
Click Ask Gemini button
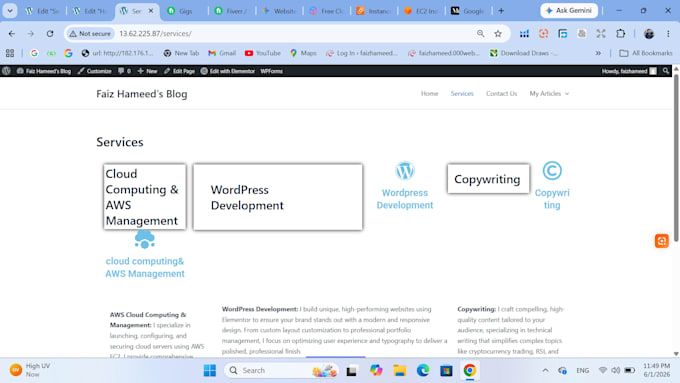click(x=569, y=10)
